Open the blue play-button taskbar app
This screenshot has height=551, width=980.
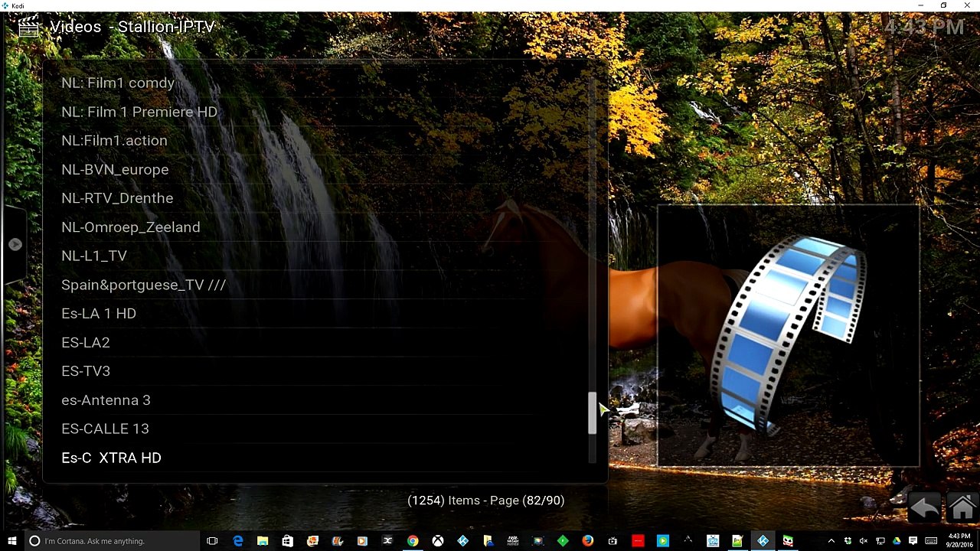click(x=663, y=541)
